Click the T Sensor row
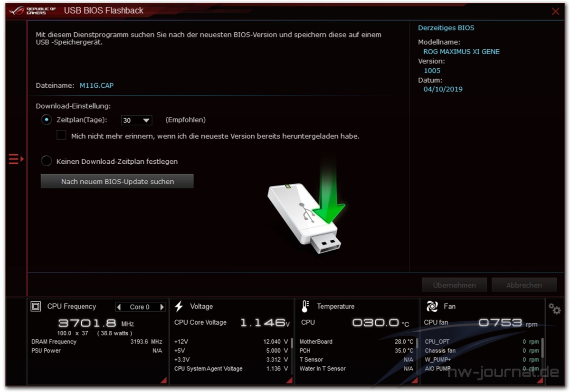 (x=356, y=360)
